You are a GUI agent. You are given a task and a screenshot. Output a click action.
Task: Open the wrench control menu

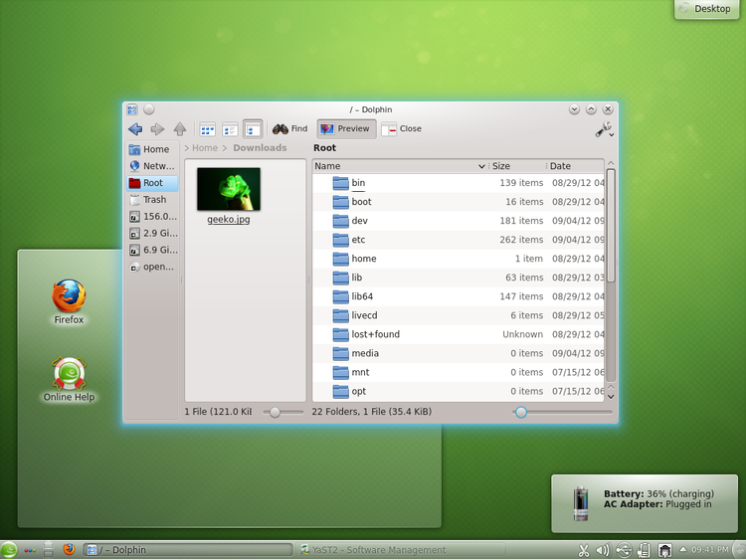tap(604, 129)
